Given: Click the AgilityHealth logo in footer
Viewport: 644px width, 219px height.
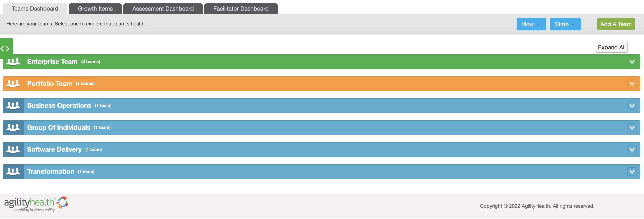Looking at the screenshot, I should point(36,204).
